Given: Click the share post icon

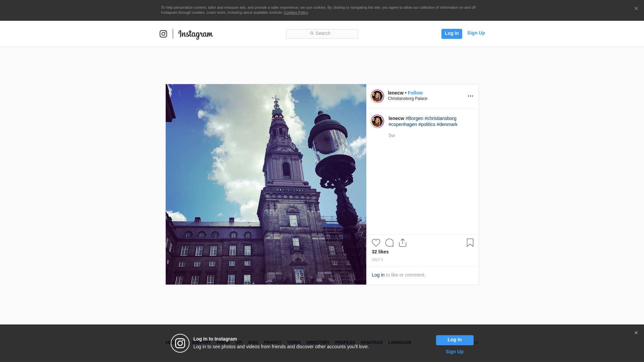Looking at the screenshot, I should click(402, 243).
